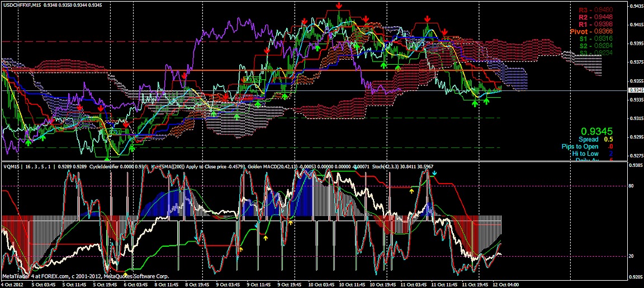Click the current price tag 0.9345 on the price axis
The width and height of the screenshot is (644, 288).
pyautogui.click(x=635, y=90)
